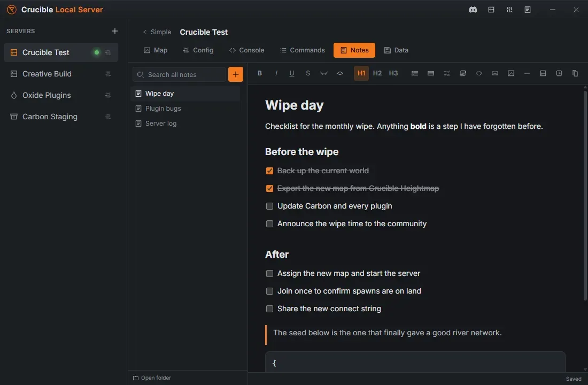Insert an image

tap(511, 73)
